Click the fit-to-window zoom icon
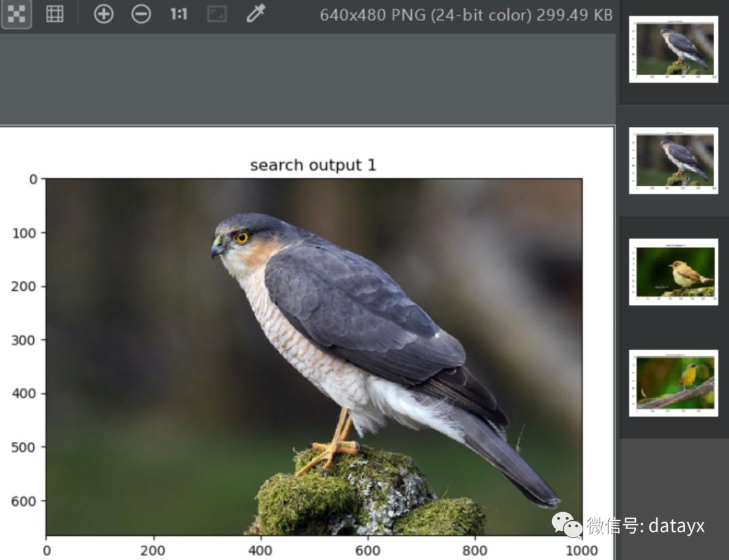Viewport: 729px width, 560px height. tap(217, 14)
